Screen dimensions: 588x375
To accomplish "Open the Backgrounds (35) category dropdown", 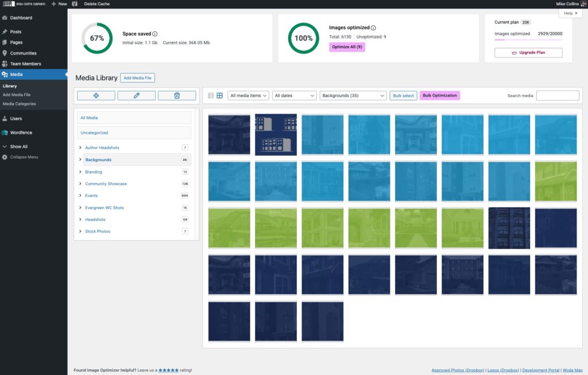I will (x=353, y=96).
